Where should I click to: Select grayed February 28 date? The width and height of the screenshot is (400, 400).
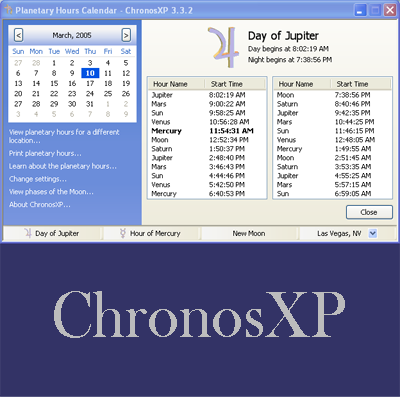36,63
